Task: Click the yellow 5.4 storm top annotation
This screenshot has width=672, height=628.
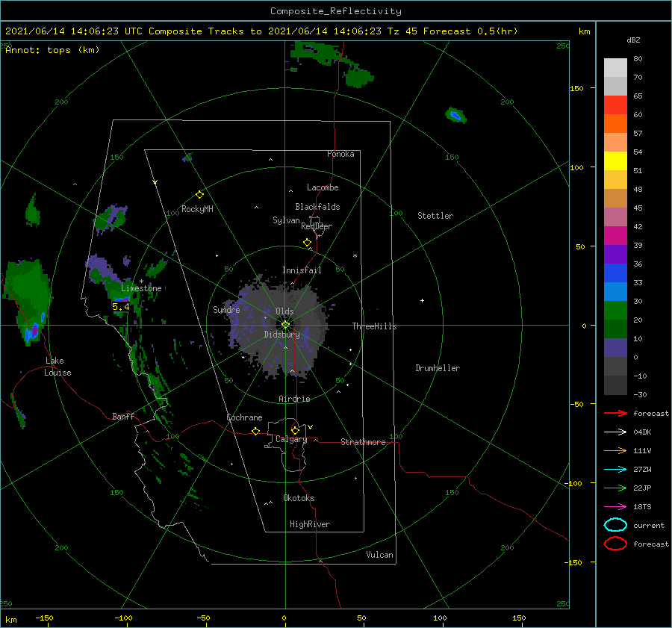Action: click(x=120, y=307)
